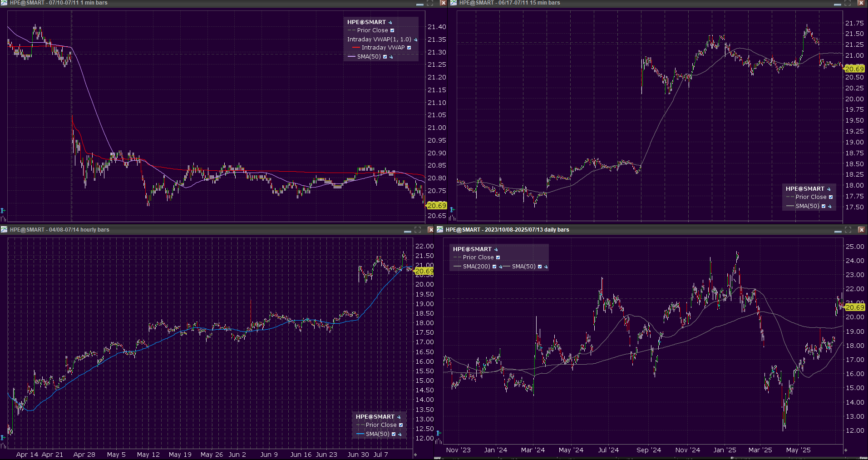Click time-axis end arrow on daily chart
This screenshot has width=868, height=460.
[x=845, y=450]
